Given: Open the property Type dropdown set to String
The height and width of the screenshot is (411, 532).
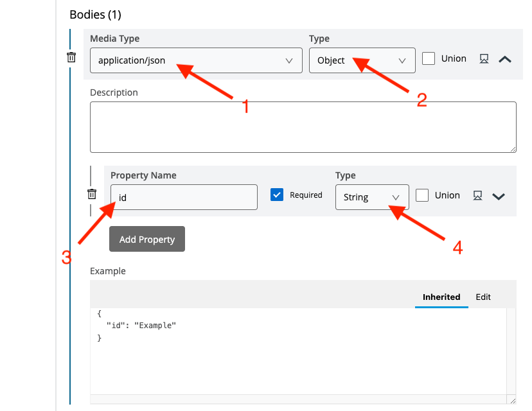Looking at the screenshot, I should point(371,197).
